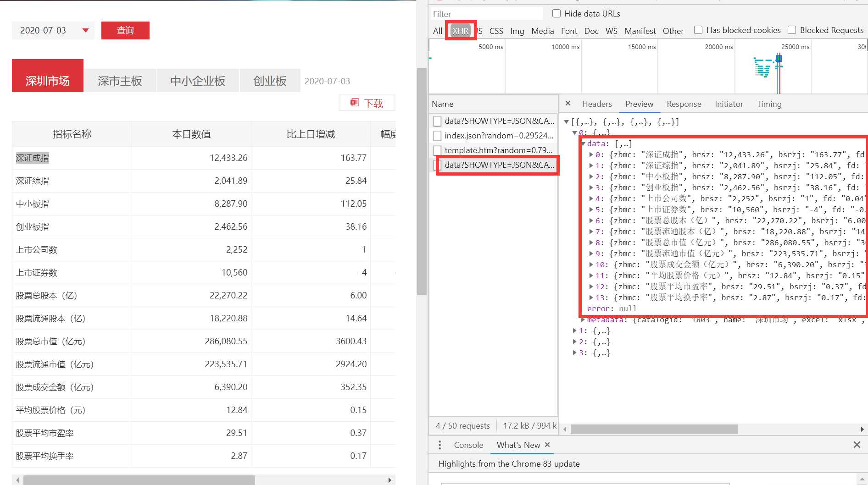Open the drawer three-dot menu
868x485 pixels.
(440, 445)
